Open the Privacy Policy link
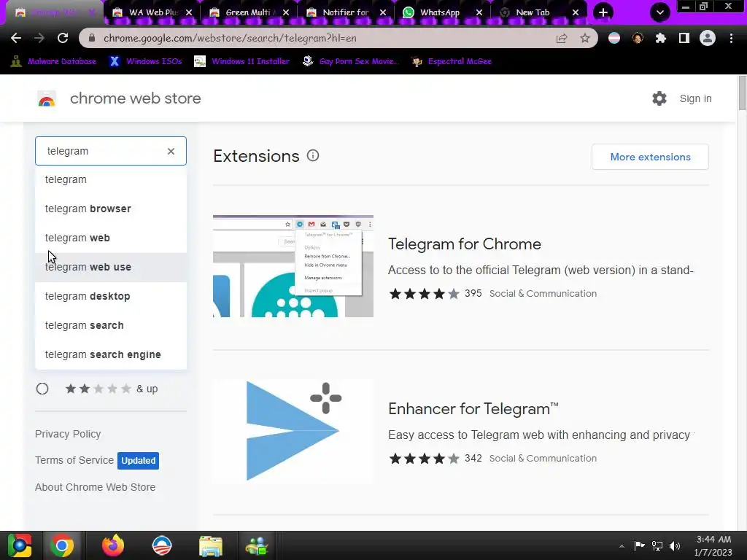This screenshot has height=560, width=747. pyautogui.click(x=68, y=434)
